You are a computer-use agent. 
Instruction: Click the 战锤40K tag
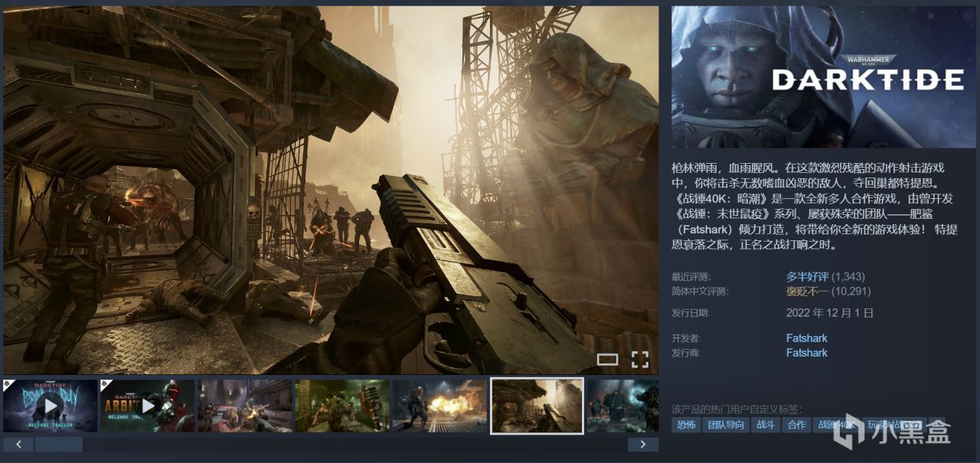point(837,425)
